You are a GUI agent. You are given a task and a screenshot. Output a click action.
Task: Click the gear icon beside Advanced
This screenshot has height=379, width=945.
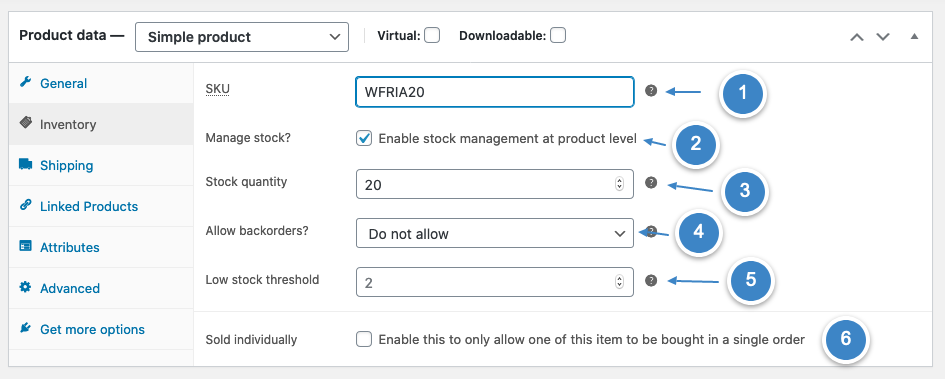(x=25, y=287)
